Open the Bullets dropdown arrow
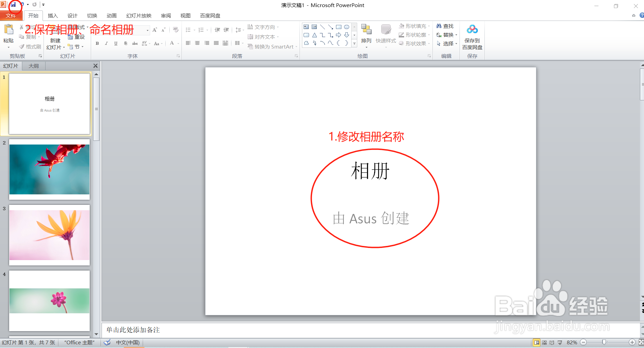This screenshot has width=644, height=348. click(194, 30)
